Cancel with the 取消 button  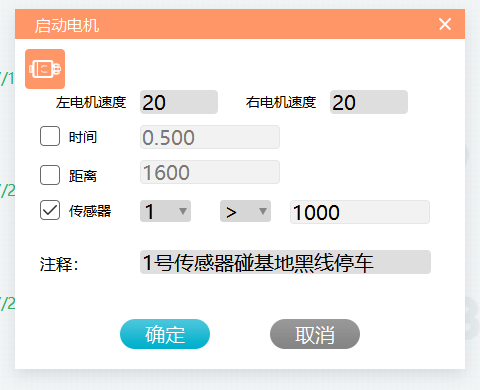[315, 334]
